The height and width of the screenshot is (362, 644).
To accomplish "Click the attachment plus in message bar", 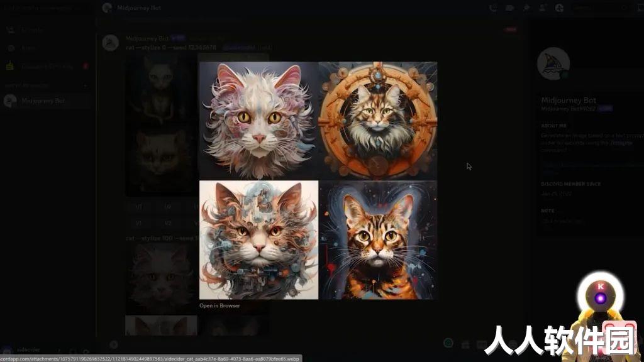I will coord(114,345).
